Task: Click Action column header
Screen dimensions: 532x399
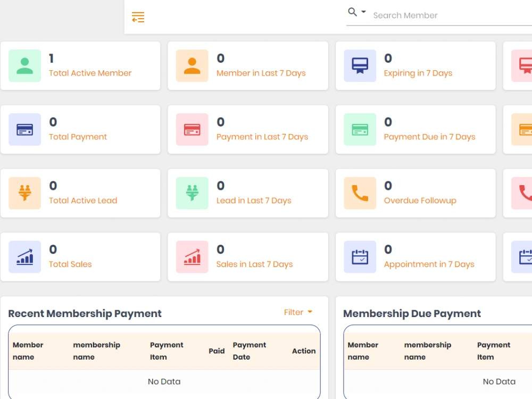Action: tap(304, 351)
